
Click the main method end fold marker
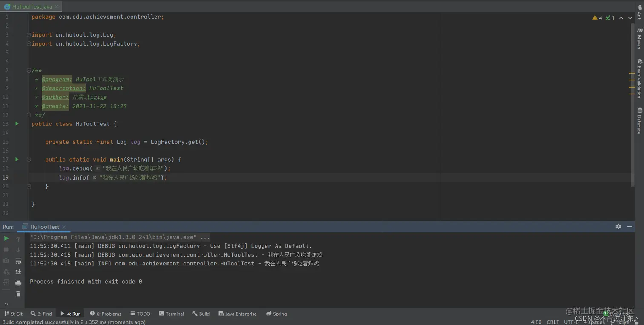[29, 186]
